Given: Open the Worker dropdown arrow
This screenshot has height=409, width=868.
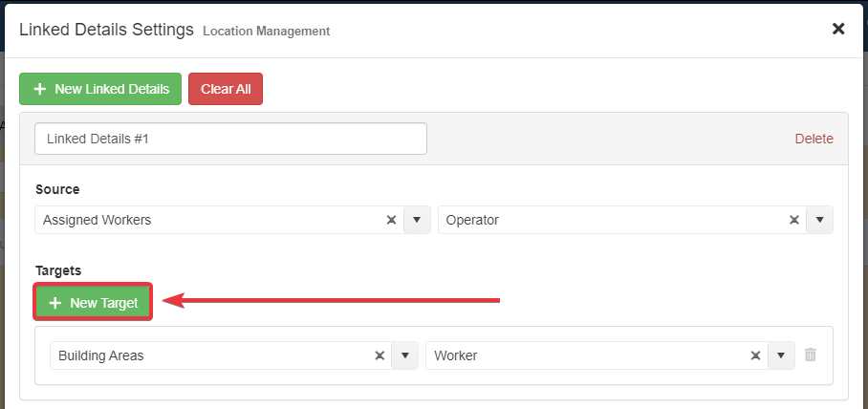Looking at the screenshot, I should [782, 355].
